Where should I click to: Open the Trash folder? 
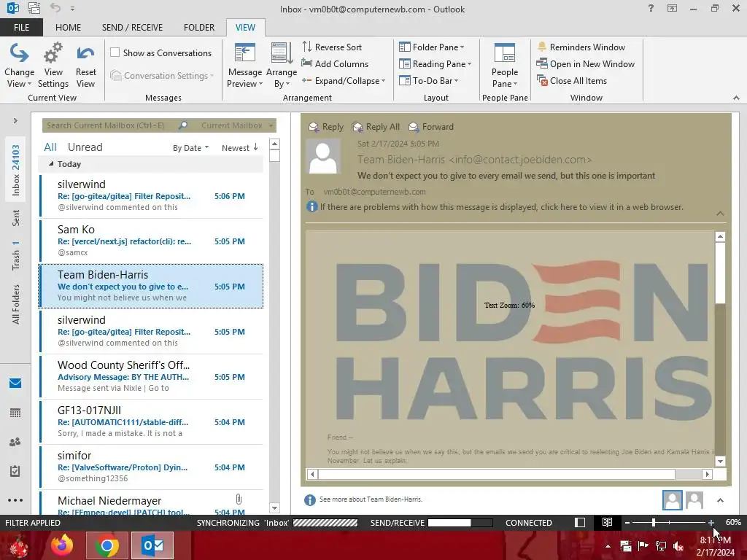(x=15, y=255)
